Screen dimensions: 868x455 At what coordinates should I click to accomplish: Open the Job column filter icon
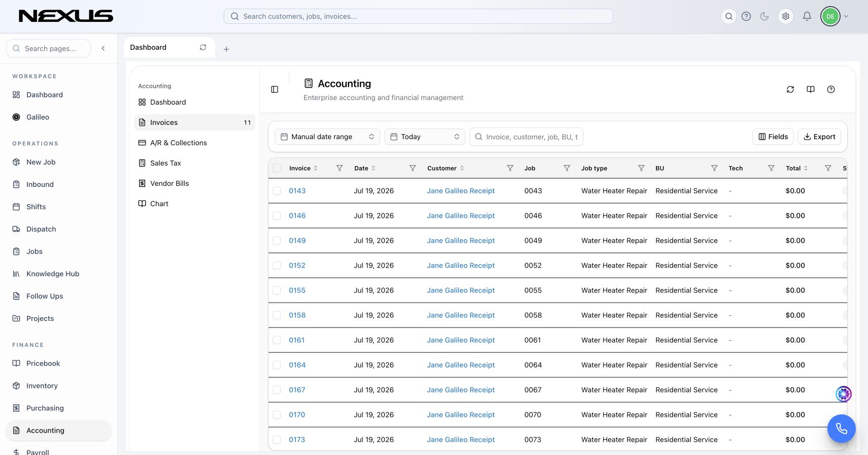pyautogui.click(x=567, y=168)
